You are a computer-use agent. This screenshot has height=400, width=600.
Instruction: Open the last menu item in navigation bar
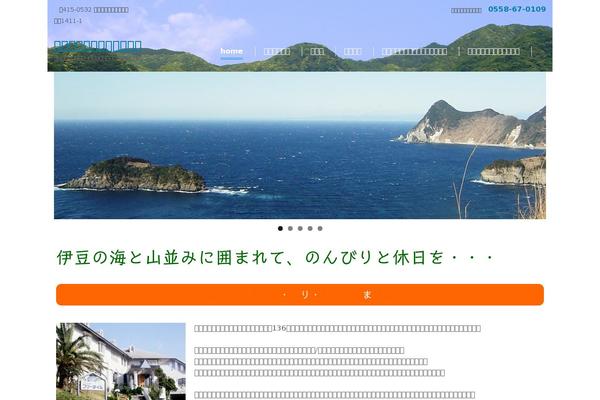click(493, 51)
